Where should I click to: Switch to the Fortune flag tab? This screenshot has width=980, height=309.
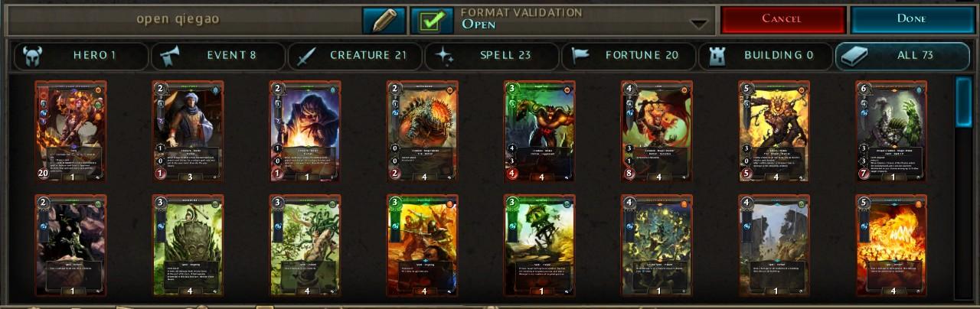629,56
